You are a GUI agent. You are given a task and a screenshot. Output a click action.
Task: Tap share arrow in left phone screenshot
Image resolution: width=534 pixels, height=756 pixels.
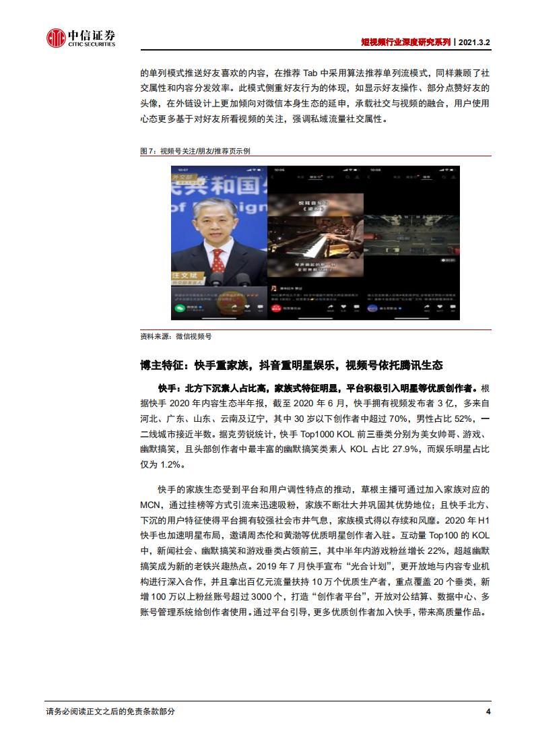pyautogui.click(x=234, y=307)
